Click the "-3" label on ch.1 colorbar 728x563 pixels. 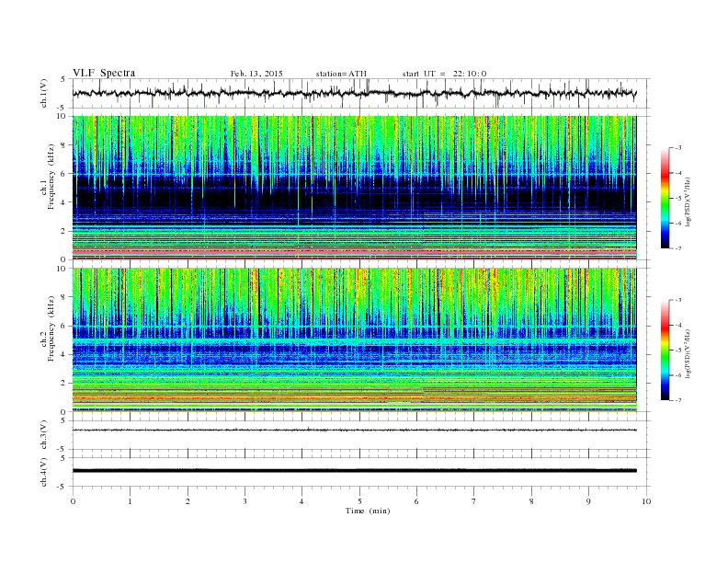coord(678,148)
